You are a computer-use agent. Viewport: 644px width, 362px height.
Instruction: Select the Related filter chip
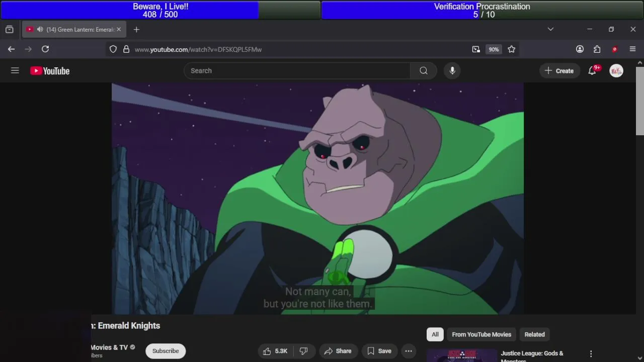[x=535, y=334]
